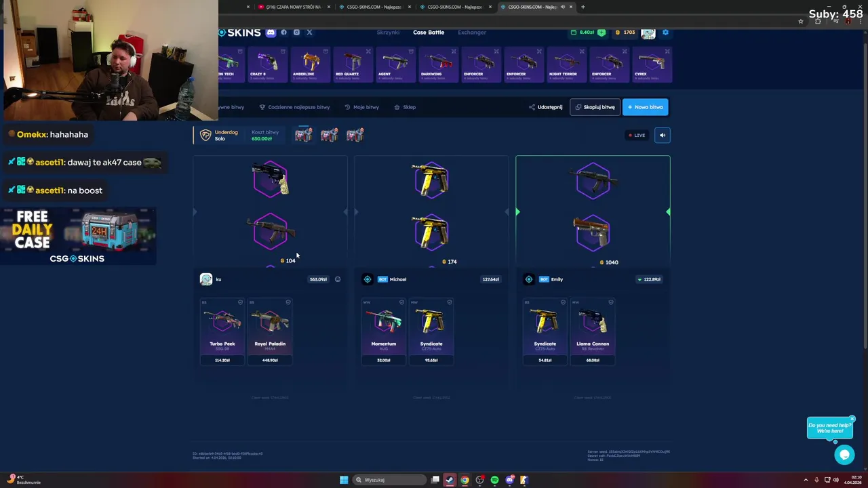
Task: Open the Facebook icon in header
Action: pos(283,32)
